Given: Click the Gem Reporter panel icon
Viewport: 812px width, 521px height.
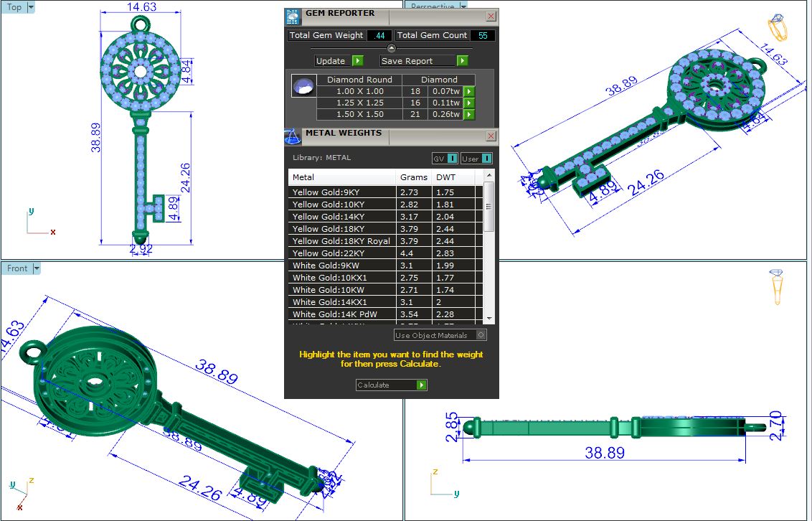Looking at the screenshot, I should tap(293, 17).
